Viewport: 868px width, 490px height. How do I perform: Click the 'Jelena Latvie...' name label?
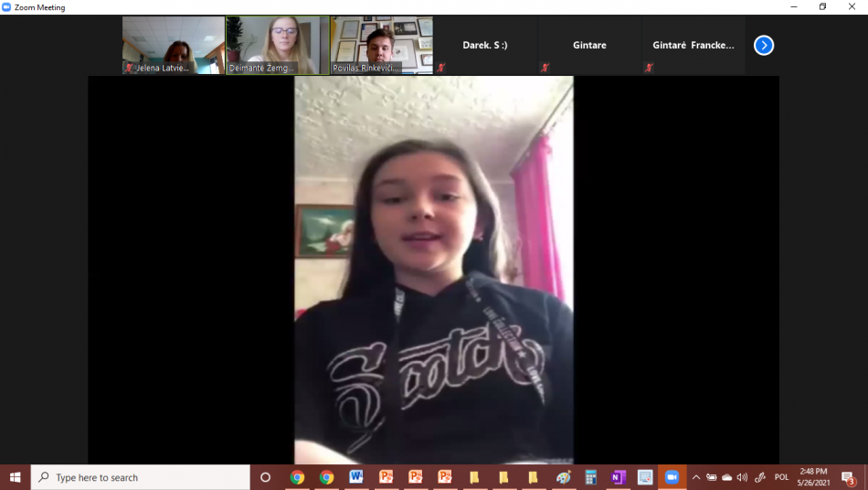coord(163,68)
